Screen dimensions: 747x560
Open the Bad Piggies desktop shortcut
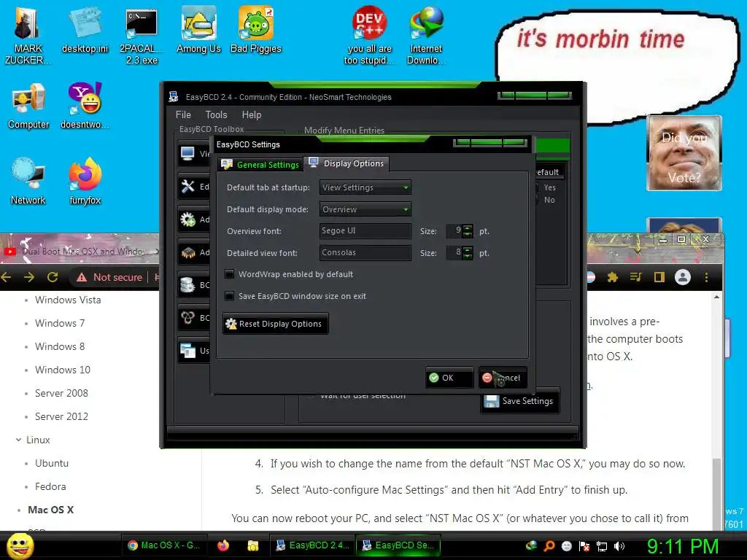(256, 29)
